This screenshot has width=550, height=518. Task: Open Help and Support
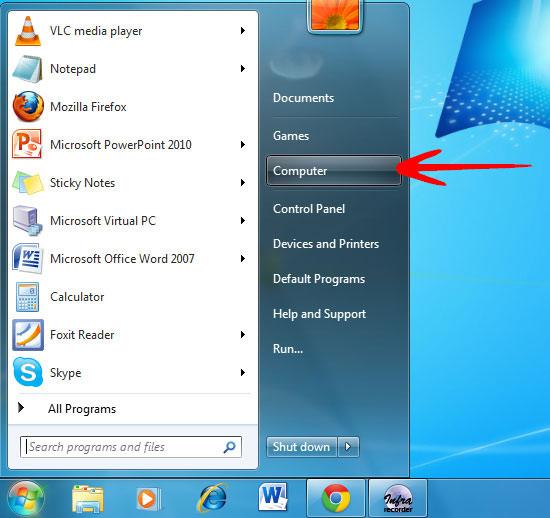(x=319, y=314)
